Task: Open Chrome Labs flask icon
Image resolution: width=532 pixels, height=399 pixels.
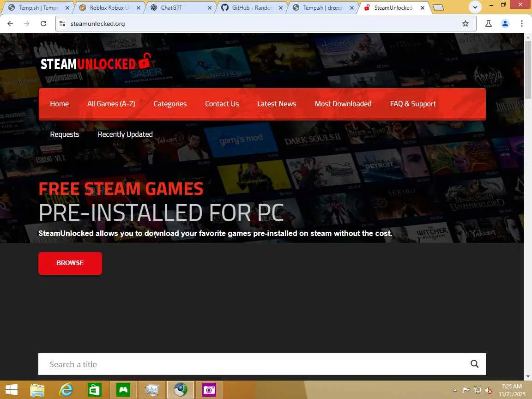Action: pos(488,24)
